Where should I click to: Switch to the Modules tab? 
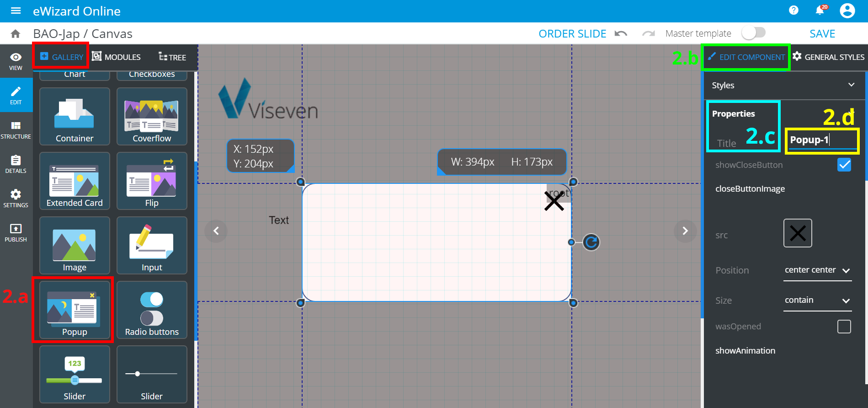pos(117,57)
